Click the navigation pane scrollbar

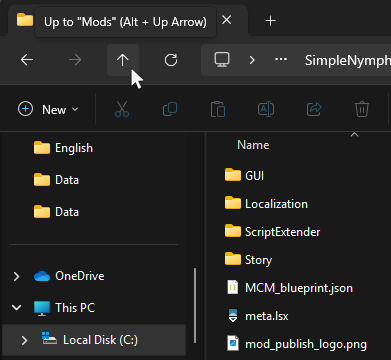point(195,305)
